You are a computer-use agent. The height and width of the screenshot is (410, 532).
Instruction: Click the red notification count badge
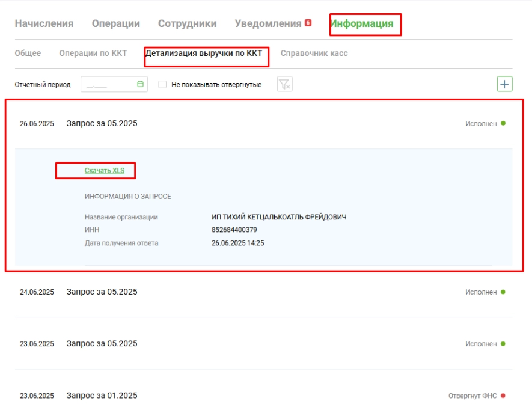[308, 23]
